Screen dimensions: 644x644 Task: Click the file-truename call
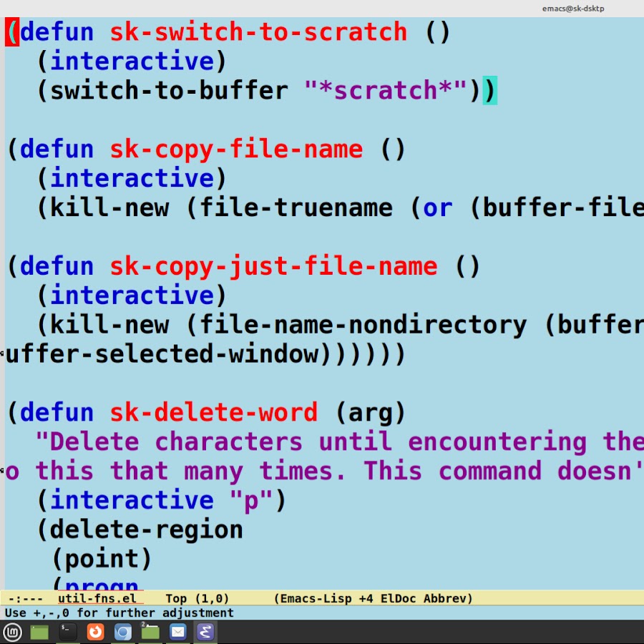click(296, 208)
